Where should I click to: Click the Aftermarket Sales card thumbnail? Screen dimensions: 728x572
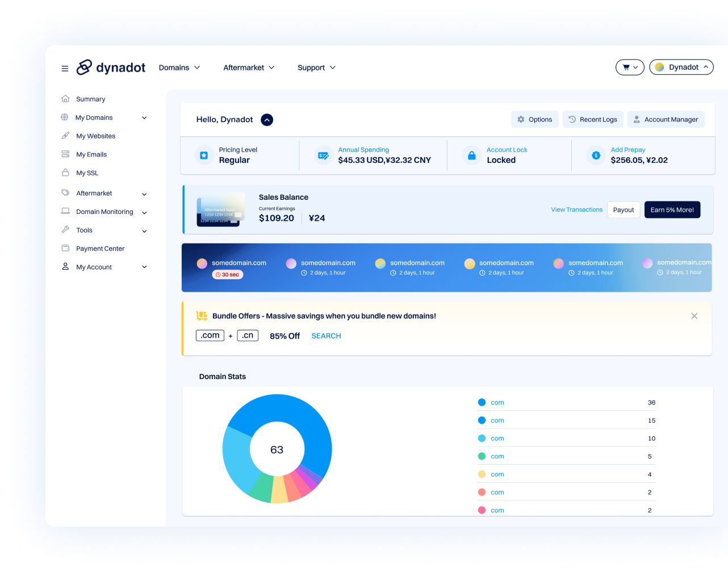(220, 209)
